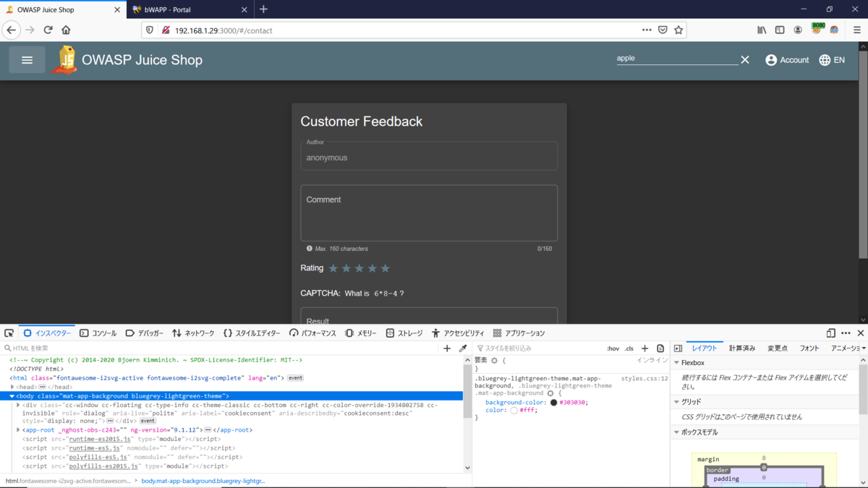Viewport: 868px width, 488px height.
Task: Open the devtools three-dot options menu
Action: (x=846, y=333)
